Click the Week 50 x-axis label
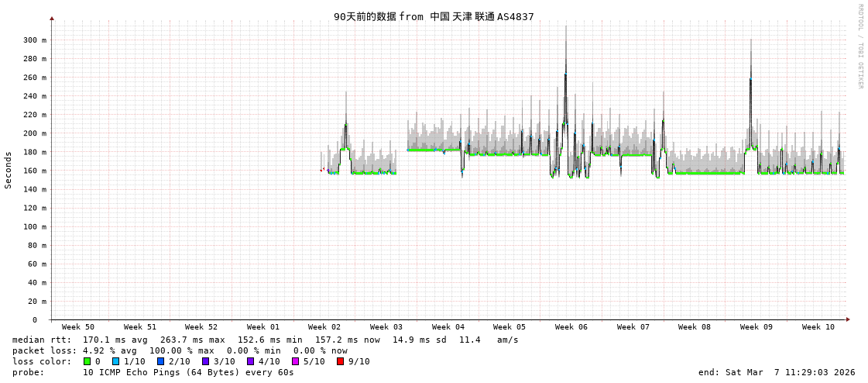This screenshot has height=383, width=868. [x=78, y=327]
